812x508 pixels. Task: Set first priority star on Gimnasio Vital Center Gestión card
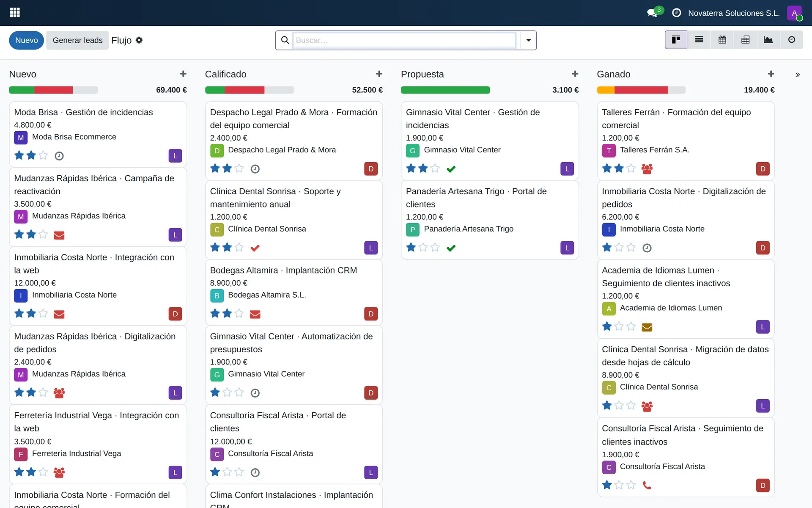(411, 168)
